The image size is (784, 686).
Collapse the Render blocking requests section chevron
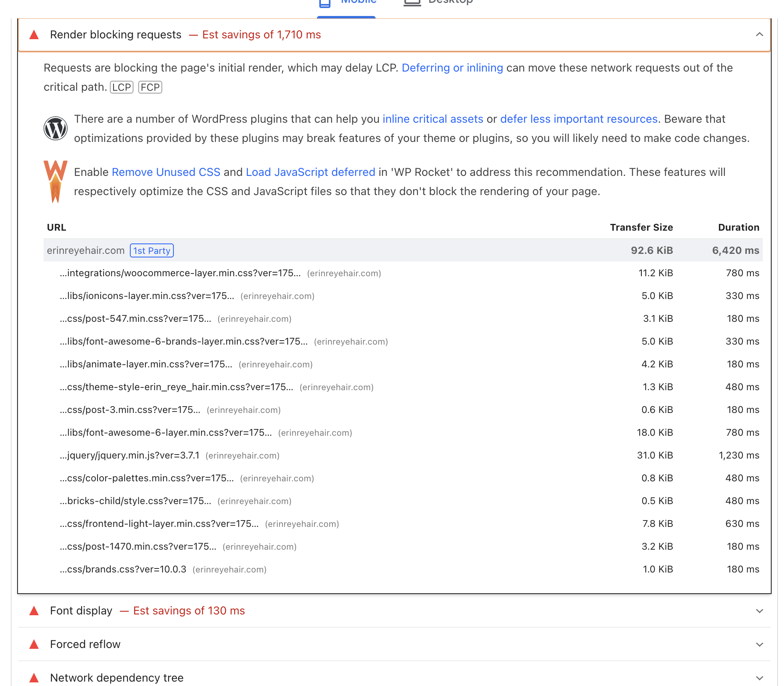(760, 35)
